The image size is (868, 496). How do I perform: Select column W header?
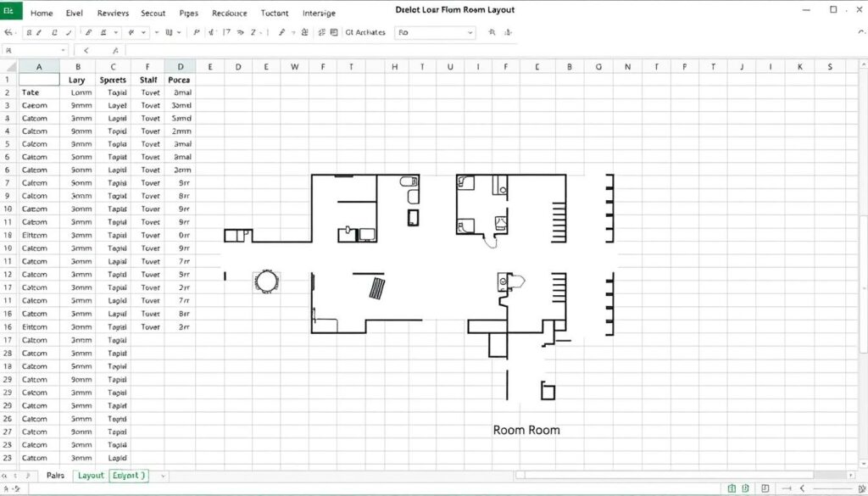(x=294, y=66)
